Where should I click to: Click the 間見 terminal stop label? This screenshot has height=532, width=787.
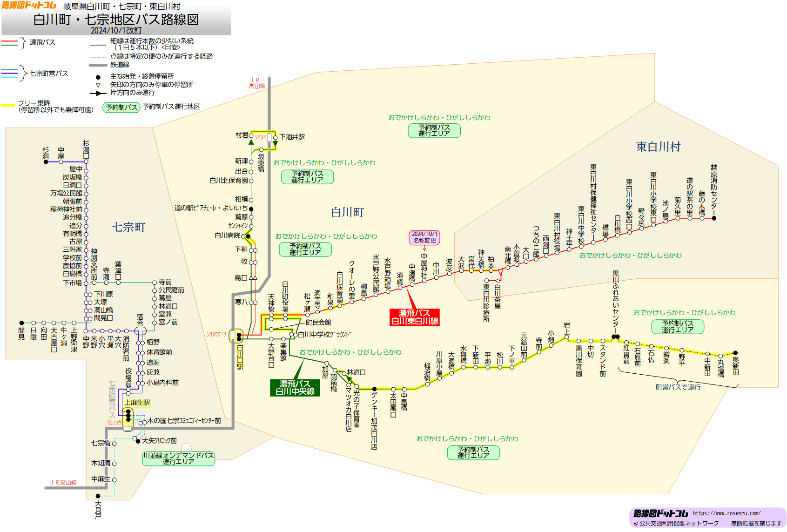point(21,334)
